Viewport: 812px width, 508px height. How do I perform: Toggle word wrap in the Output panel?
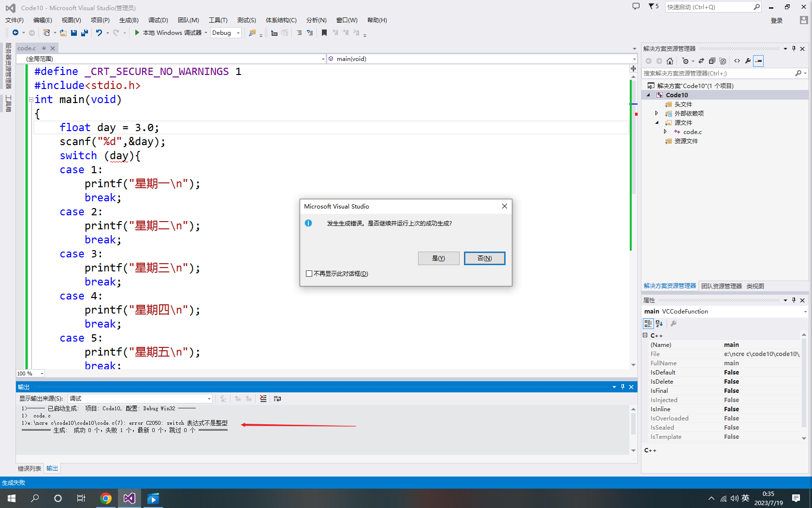point(277,399)
